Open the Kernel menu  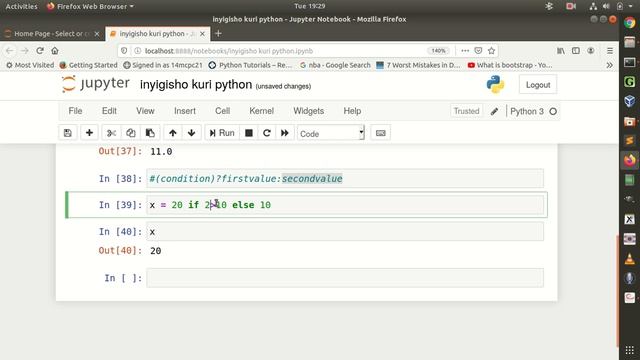click(x=261, y=111)
